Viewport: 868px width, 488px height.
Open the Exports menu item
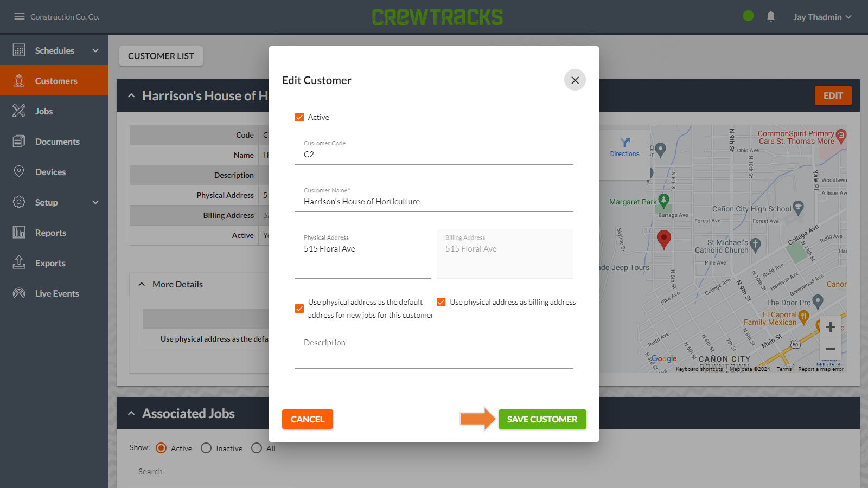(x=54, y=263)
